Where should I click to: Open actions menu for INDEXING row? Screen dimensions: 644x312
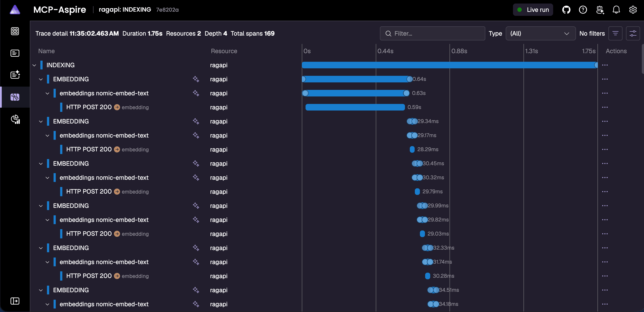(x=605, y=65)
